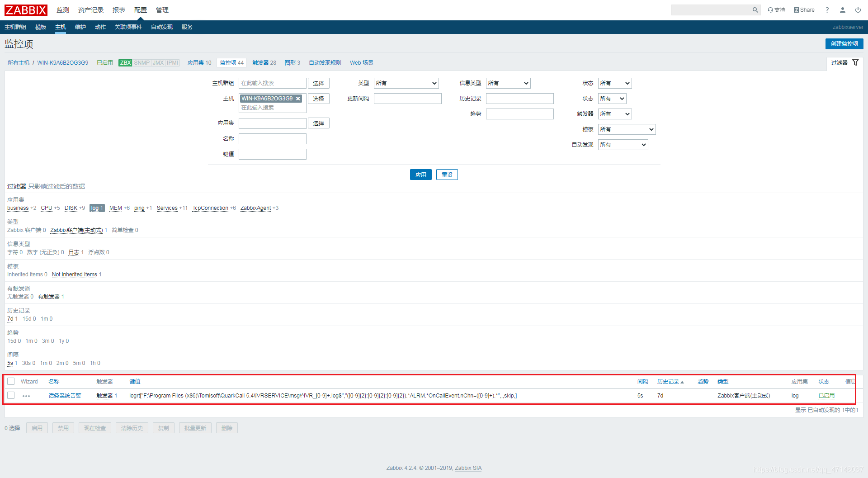Filter by CPU application subfilter
Screen dimensions: 868x478
47,208
